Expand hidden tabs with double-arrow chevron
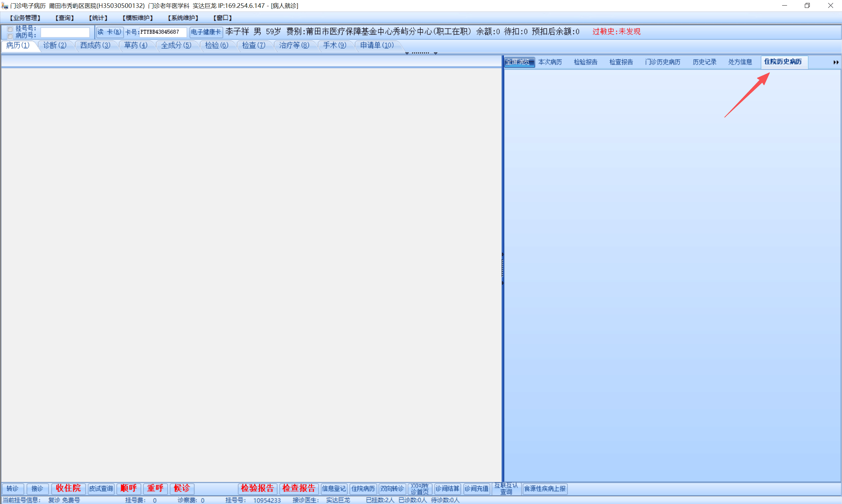This screenshot has height=504, width=842. click(835, 62)
